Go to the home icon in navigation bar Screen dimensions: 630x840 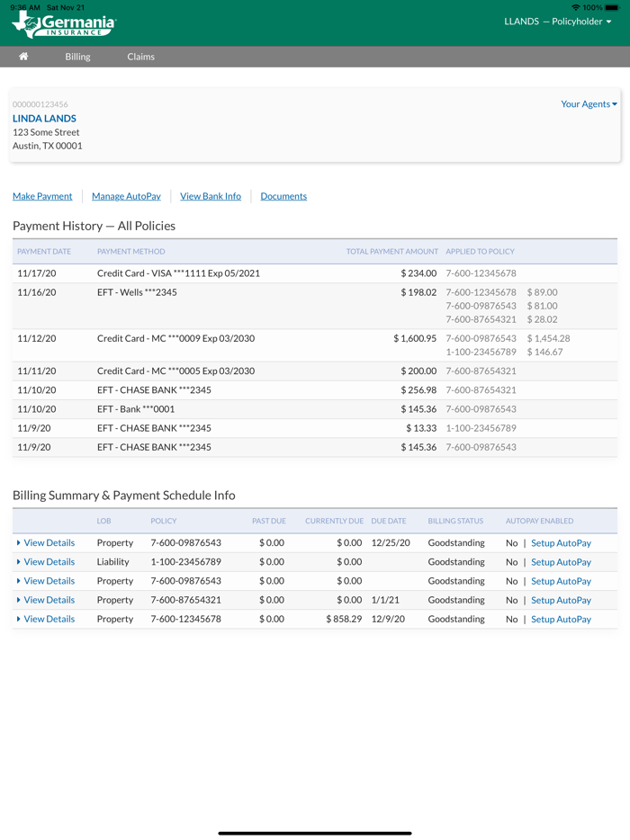point(24,57)
